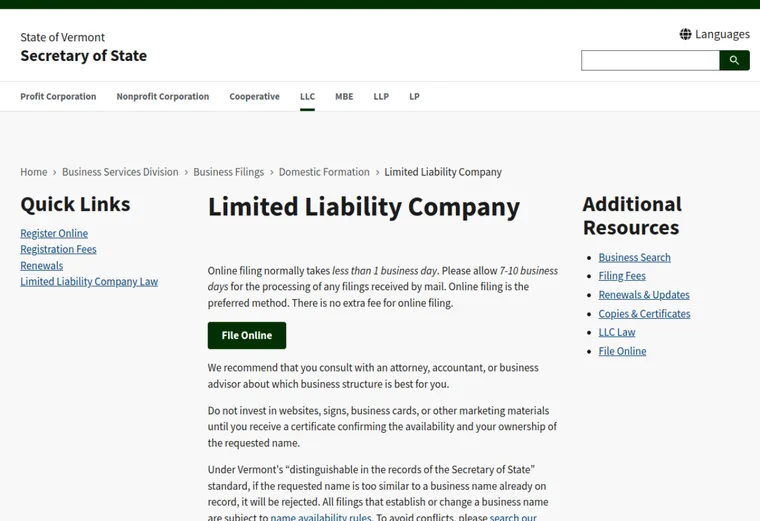Select the LLC navigation tab
Image resolution: width=760 pixels, height=521 pixels.
pyautogui.click(x=307, y=96)
